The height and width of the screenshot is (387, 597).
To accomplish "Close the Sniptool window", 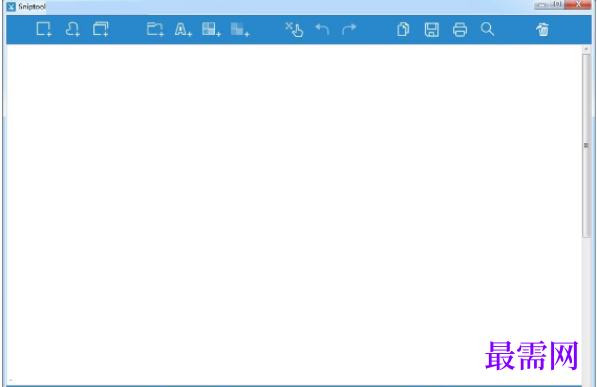I will click(578, 4).
